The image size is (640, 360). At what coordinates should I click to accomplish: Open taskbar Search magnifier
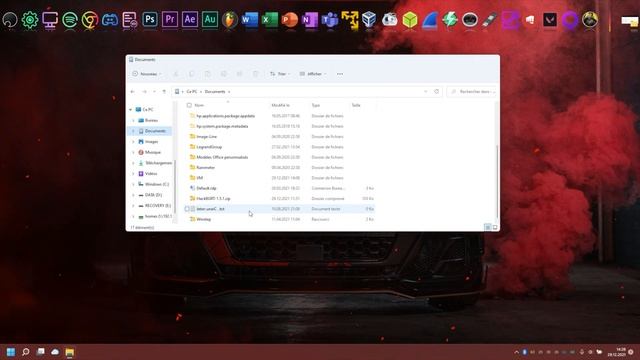pos(25,352)
